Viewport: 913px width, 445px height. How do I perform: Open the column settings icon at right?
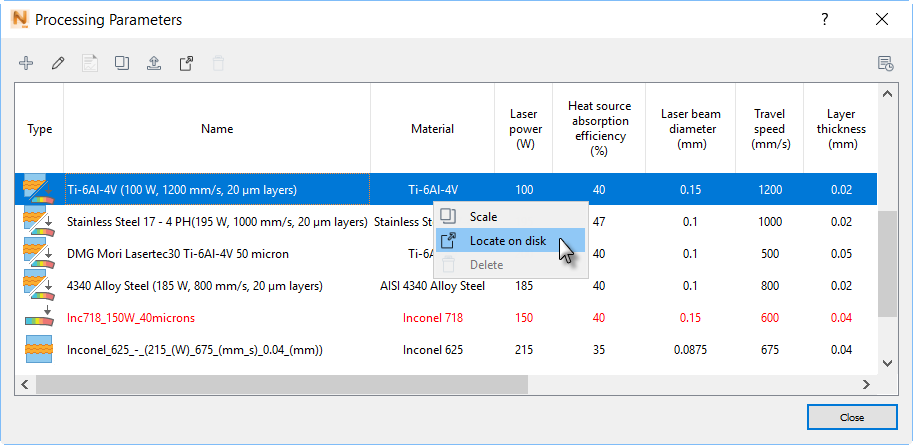[885, 63]
